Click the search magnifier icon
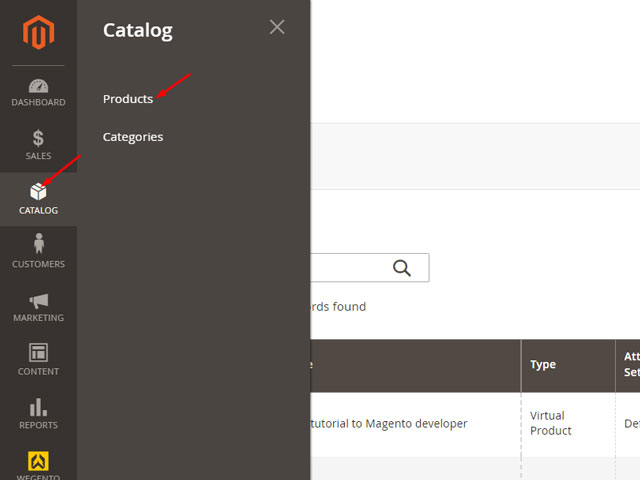Viewport: 640px width, 480px height. 402,268
